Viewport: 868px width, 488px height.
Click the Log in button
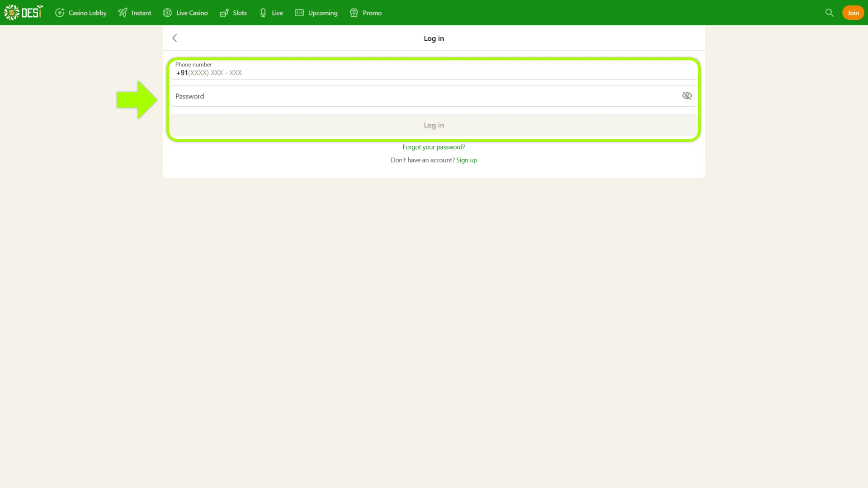434,125
